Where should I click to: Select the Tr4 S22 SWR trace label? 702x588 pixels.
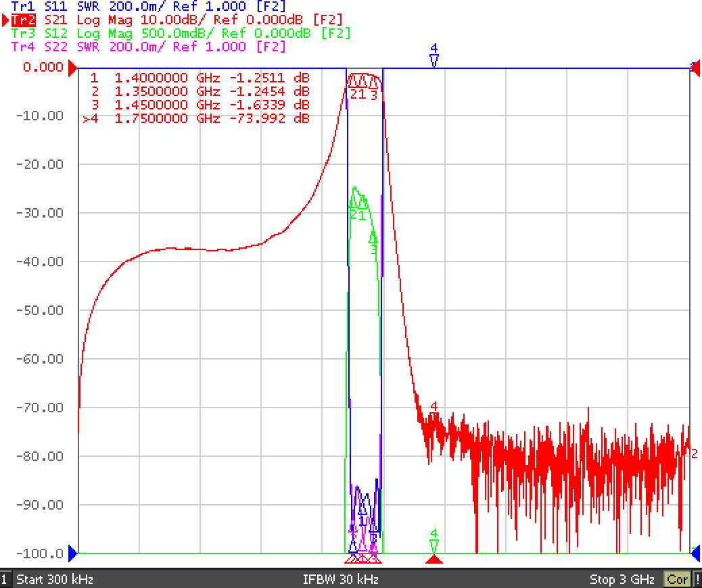pyautogui.click(x=148, y=47)
